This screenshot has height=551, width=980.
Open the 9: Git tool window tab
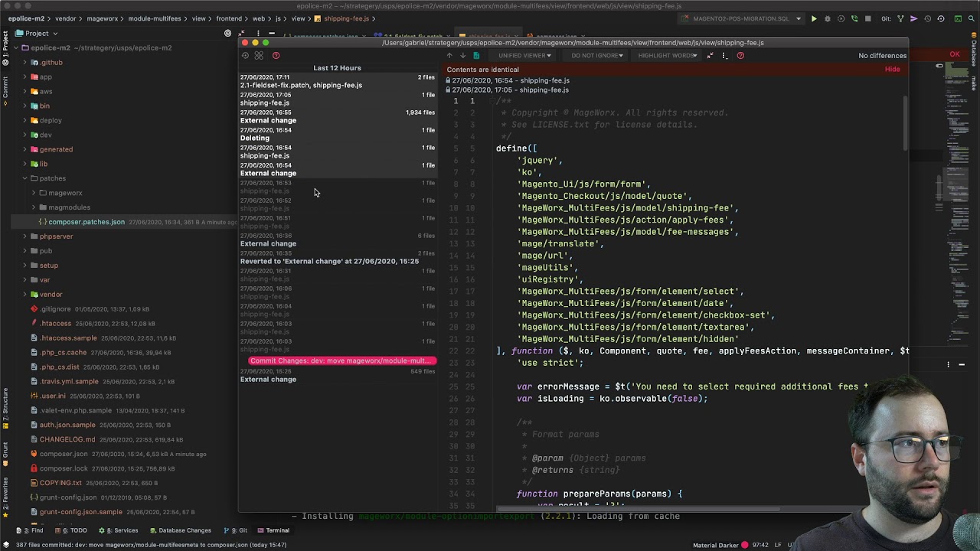(236, 530)
